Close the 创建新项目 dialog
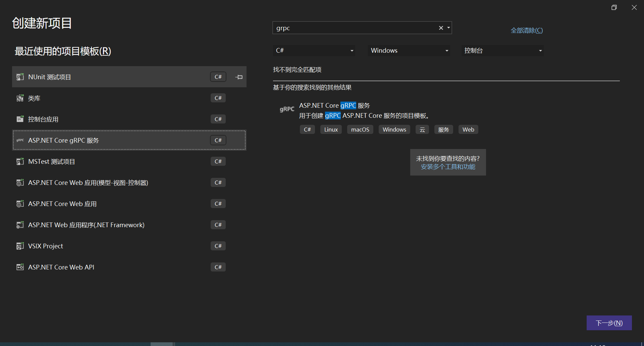 coord(634,7)
